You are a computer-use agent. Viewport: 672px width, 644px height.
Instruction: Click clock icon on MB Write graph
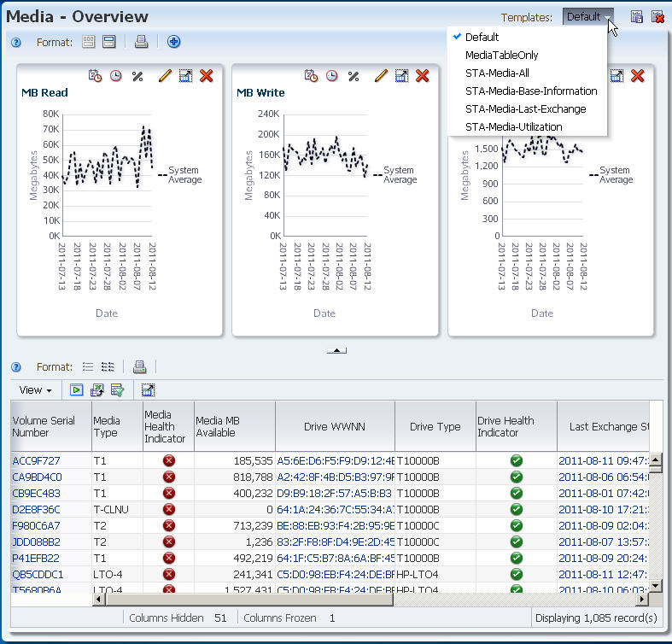332,76
